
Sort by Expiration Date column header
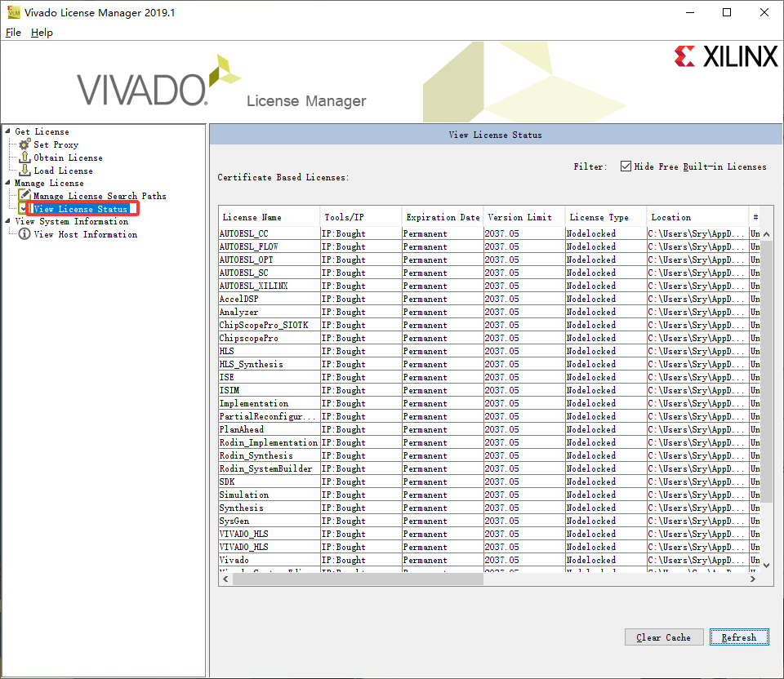pyautogui.click(x=443, y=217)
